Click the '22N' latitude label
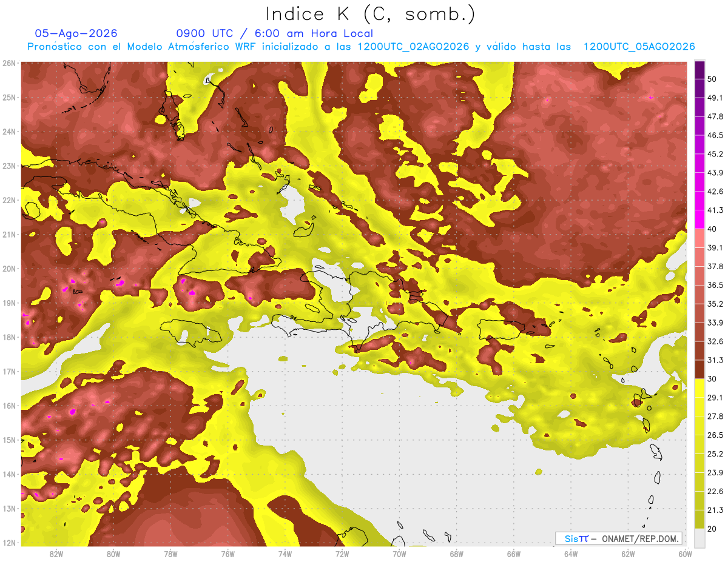The image size is (728, 562). (9, 200)
